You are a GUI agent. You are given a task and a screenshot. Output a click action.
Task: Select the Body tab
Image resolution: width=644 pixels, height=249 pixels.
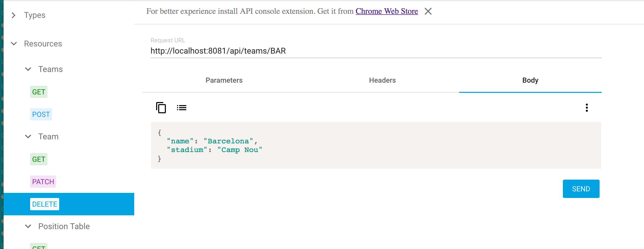(x=530, y=80)
